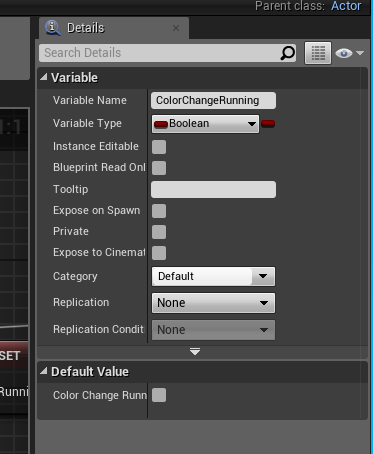The image size is (373, 454).
Task: Toggle the Private checkbox
Action: (x=159, y=232)
